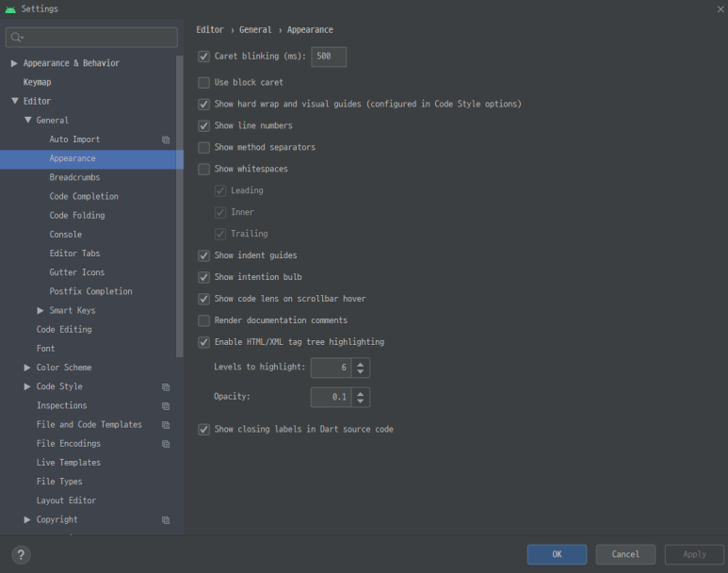Image resolution: width=728 pixels, height=573 pixels.
Task: Collapse the General subtree arrow
Action: coord(28,120)
